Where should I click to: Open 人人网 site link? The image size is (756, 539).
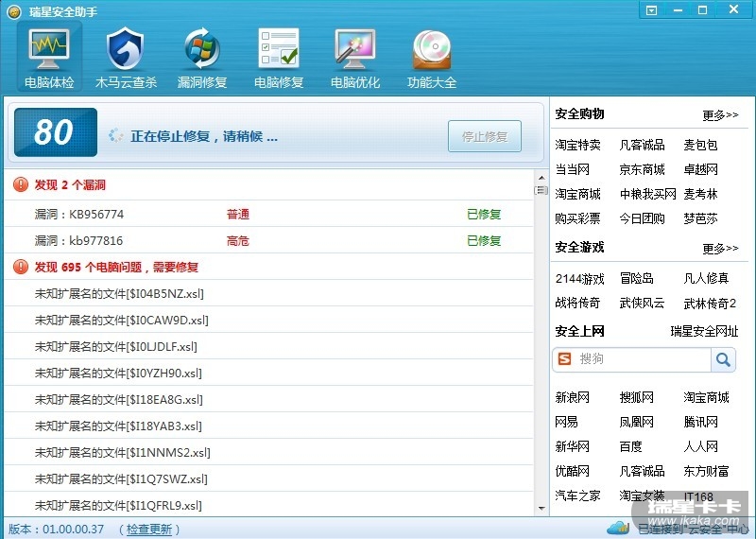[700, 446]
